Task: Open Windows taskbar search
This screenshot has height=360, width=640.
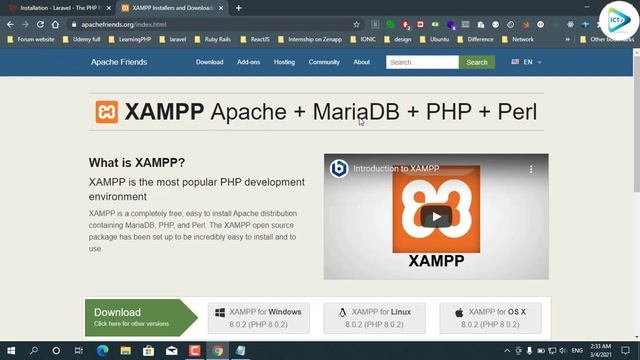Action: 34,351
